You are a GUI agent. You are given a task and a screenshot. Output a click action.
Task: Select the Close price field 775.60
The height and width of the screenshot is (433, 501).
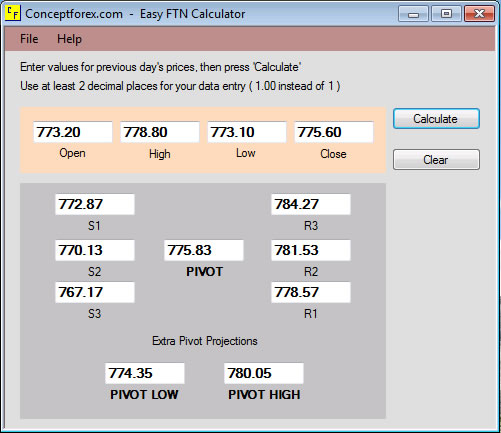334,132
